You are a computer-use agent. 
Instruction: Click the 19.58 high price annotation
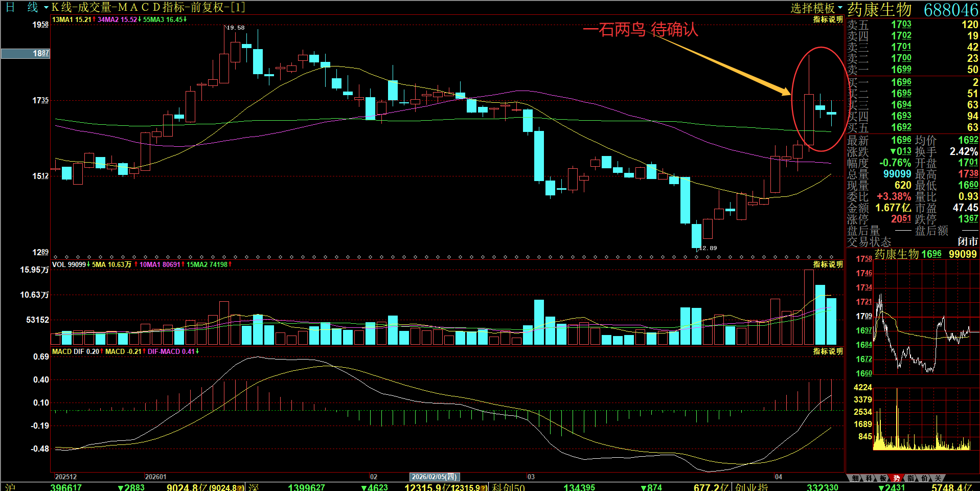(236, 28)
